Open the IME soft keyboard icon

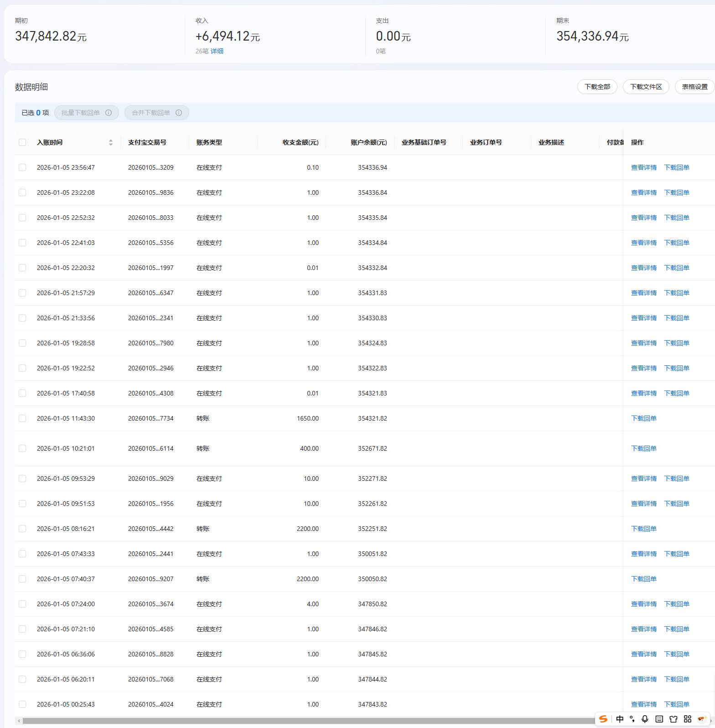click(659, 719)
